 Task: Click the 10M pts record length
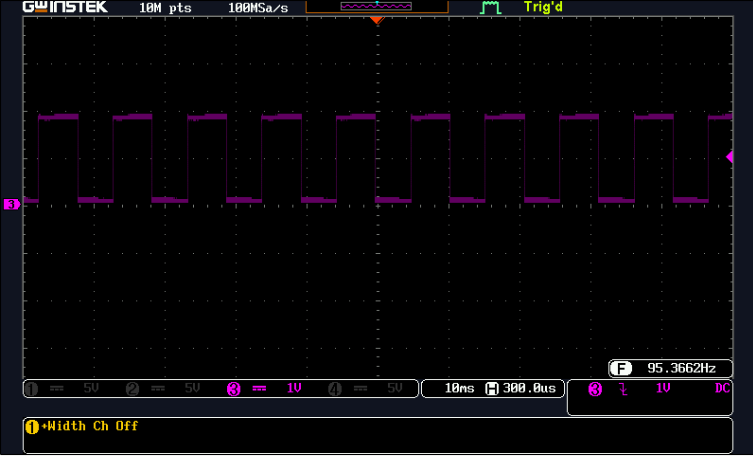pyautogui.click(x=165, y=8)
